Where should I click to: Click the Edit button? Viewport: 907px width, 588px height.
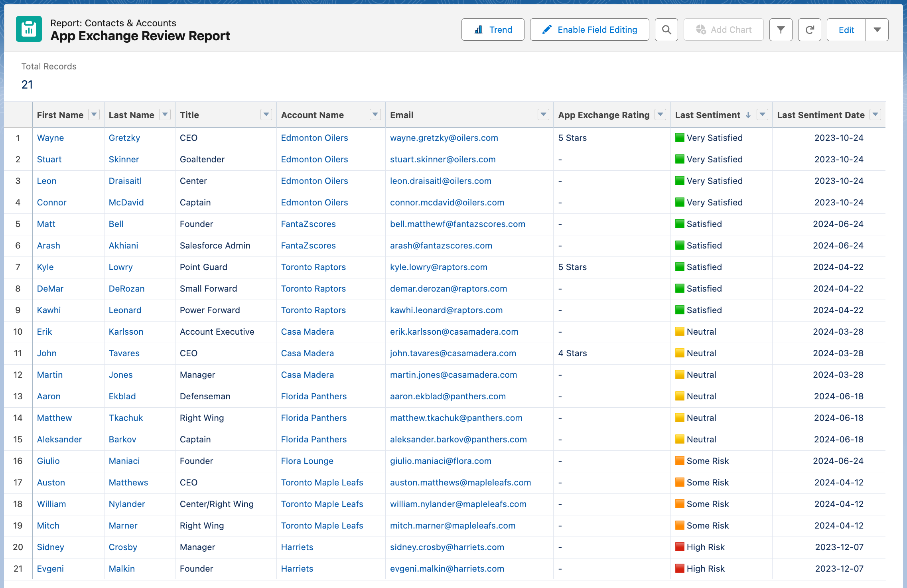[846, 30]
